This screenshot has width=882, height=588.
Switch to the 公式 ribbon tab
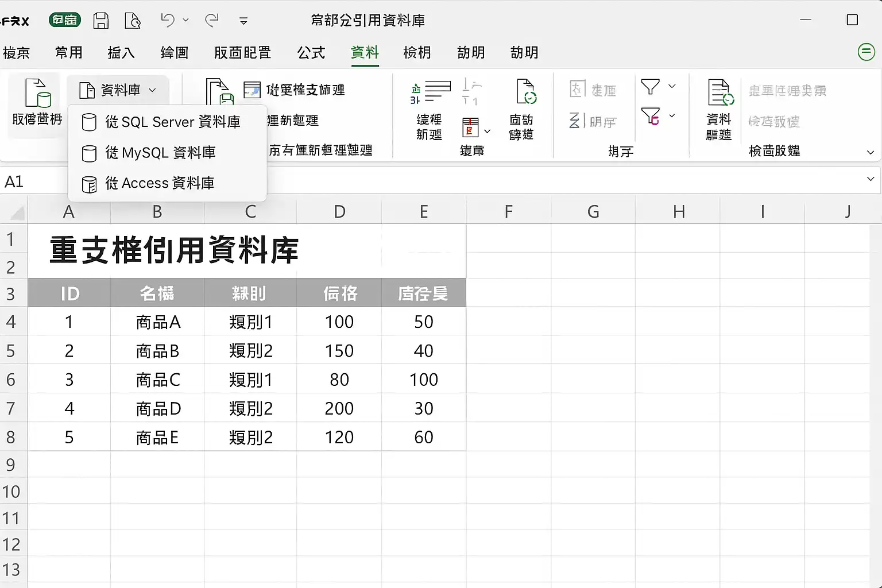311,53
